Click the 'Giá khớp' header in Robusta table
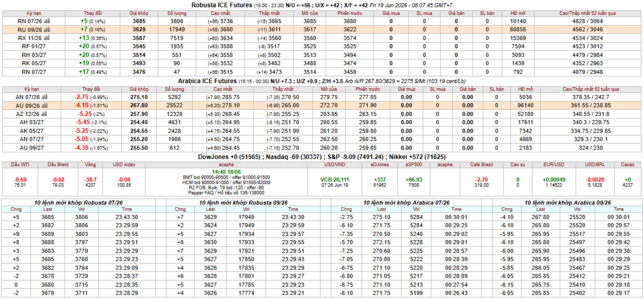This screenshot has height=299, width=644. pyautogui.click(x=139, y=13)
